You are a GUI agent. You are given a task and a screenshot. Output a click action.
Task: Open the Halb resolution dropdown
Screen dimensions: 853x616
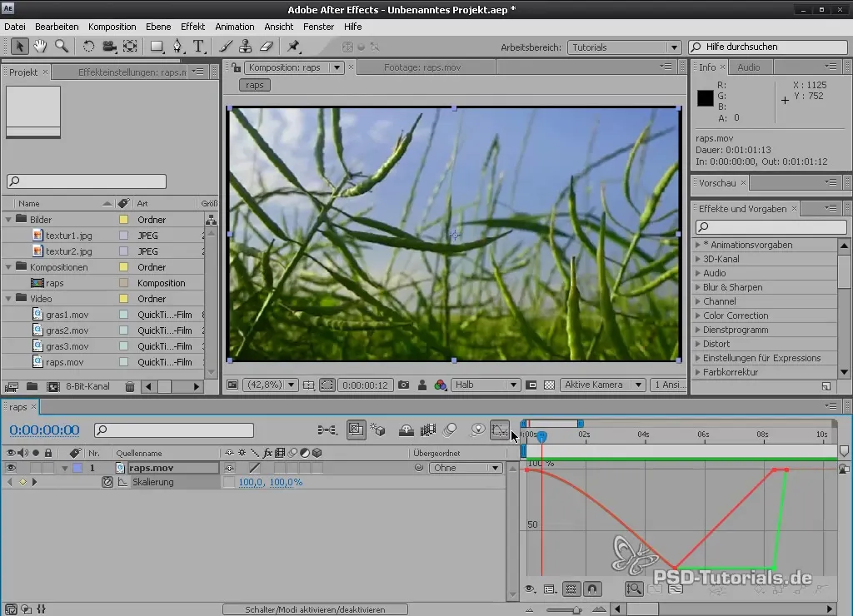486,385
